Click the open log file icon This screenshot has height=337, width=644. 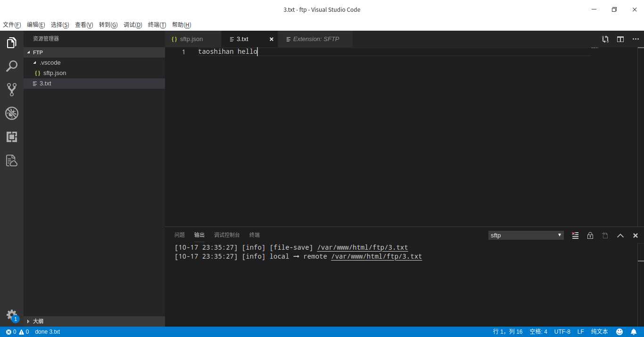click(x=605, y=235)
